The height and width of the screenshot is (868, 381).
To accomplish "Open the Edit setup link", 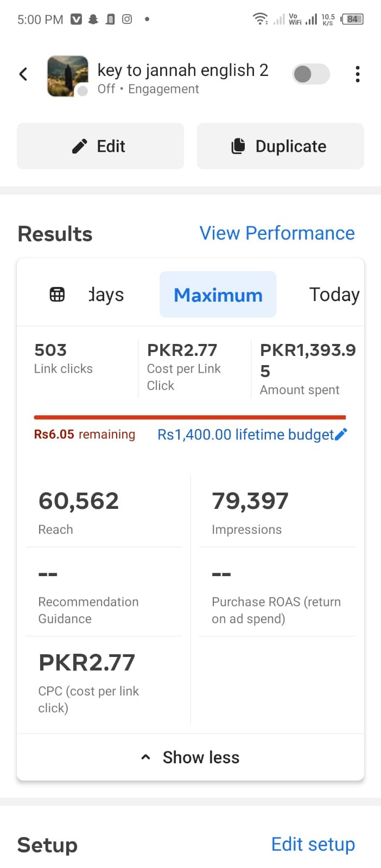I will point(313,844).
